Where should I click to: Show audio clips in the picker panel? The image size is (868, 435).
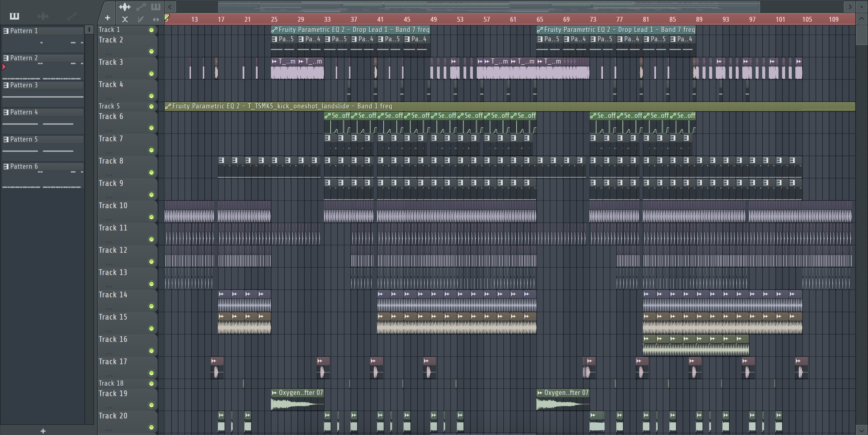pos(43,16)
